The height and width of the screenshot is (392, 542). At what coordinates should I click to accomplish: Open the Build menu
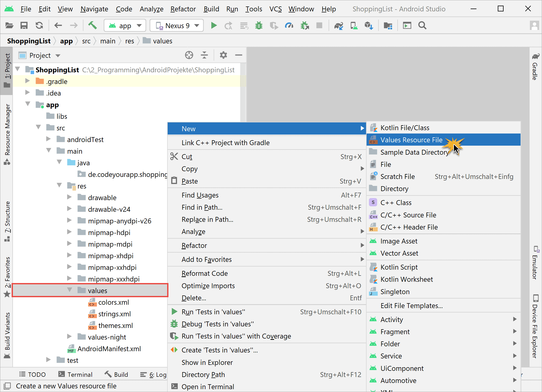tap(211, 9)
